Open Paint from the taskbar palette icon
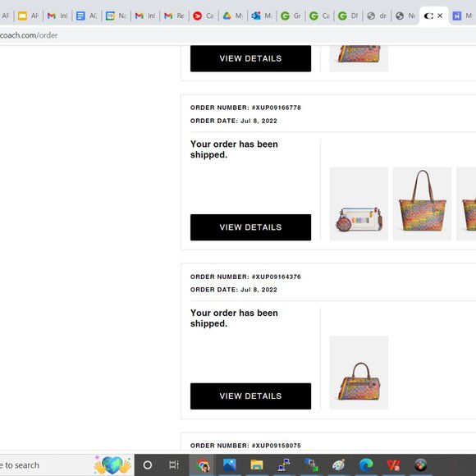Viewport: 476px width, 476px height. coord(338,465)
